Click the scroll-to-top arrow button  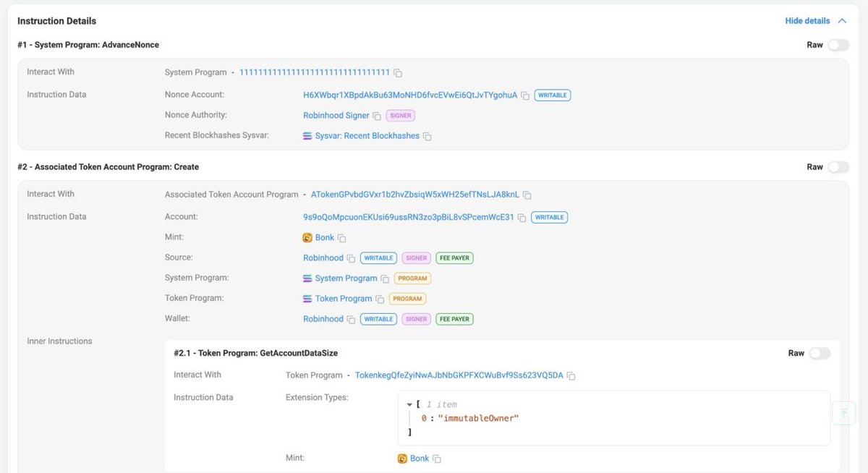tap(843, 413)
